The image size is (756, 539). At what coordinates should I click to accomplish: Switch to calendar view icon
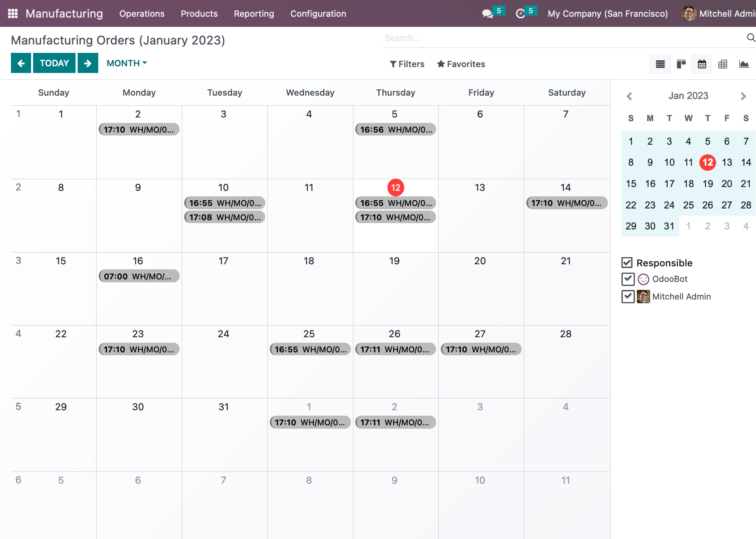pos(702,64)
